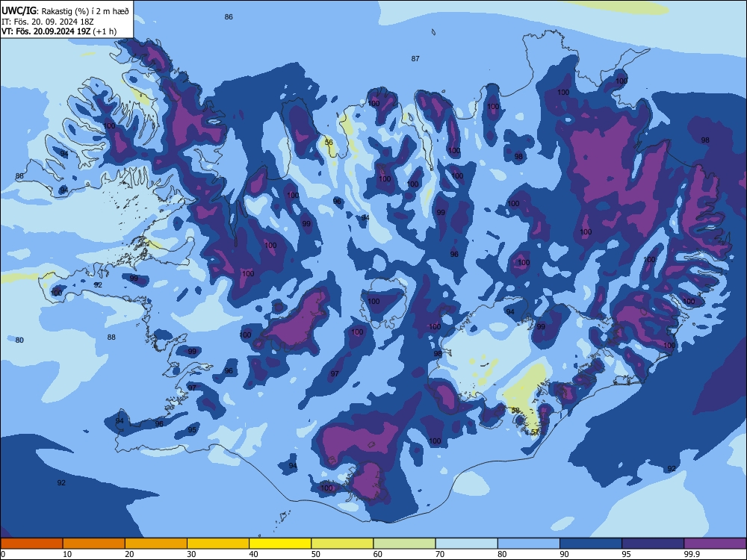Select the legend tick label 60
This screenshot has width=747, height=560.
pos(378,554)
